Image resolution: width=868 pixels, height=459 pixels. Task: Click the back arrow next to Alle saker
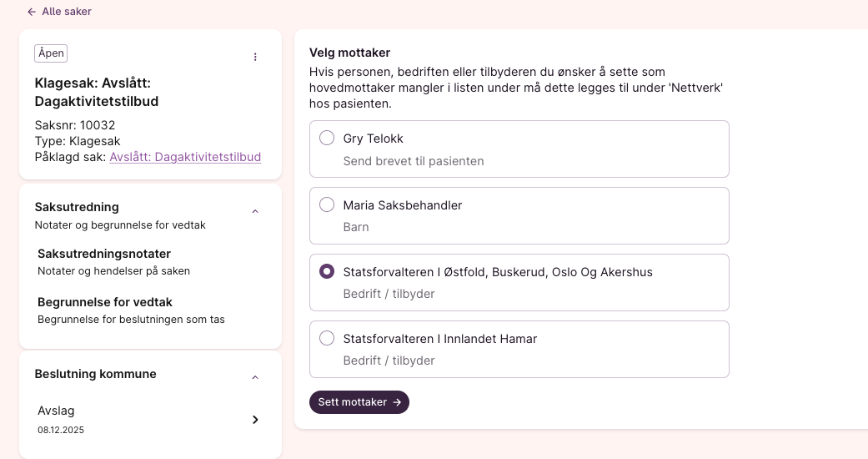coord(32,12)
